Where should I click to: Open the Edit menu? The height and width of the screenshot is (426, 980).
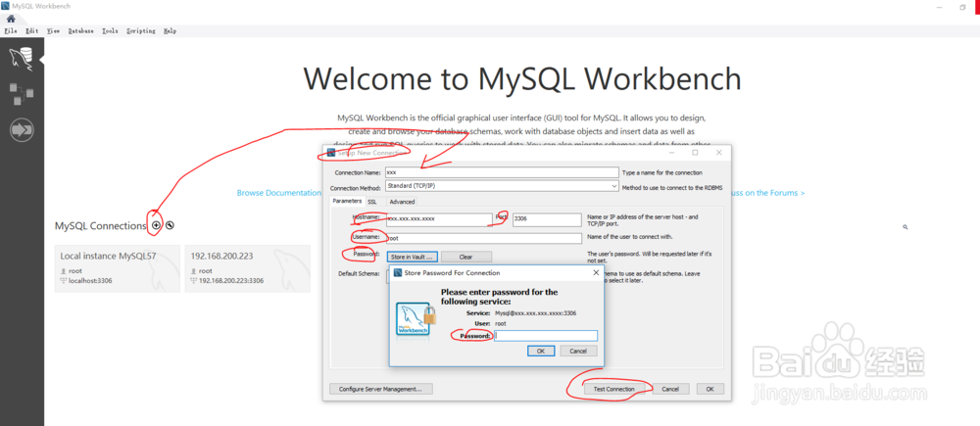[x=32, y=30]
